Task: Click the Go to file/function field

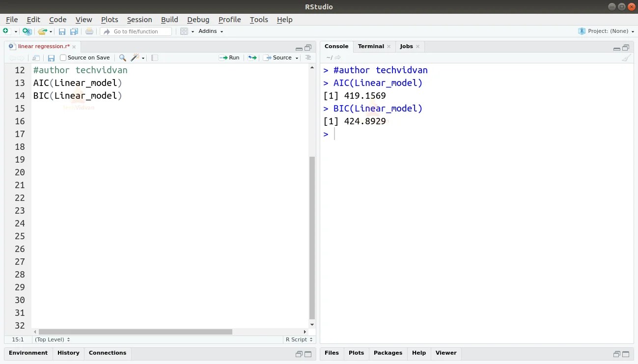Action: click(x=136, y=31)
